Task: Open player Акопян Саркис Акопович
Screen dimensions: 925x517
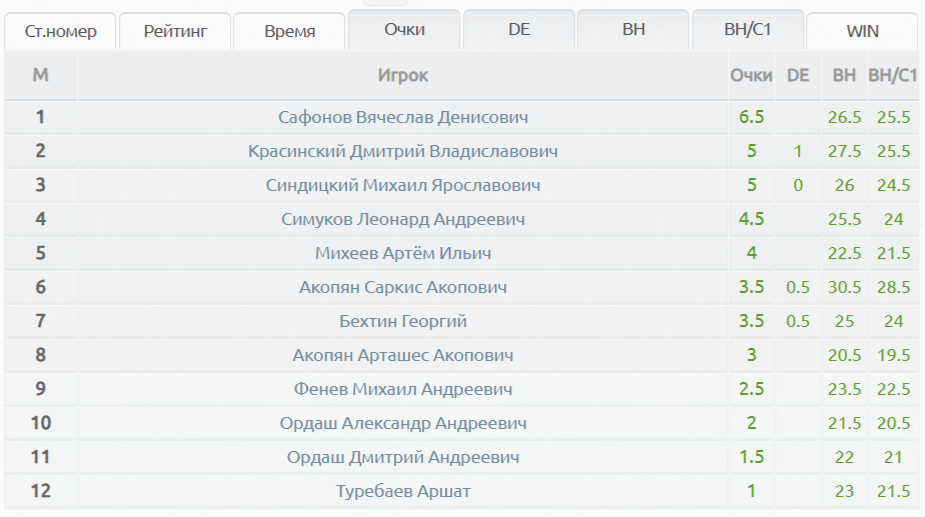Action: (403, 287)
